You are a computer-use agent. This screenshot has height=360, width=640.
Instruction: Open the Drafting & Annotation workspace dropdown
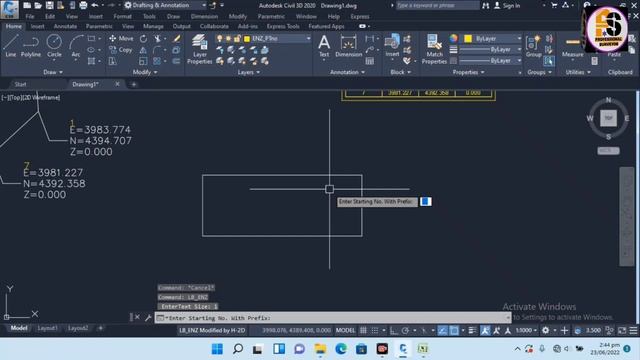click(x=165, y=5)
